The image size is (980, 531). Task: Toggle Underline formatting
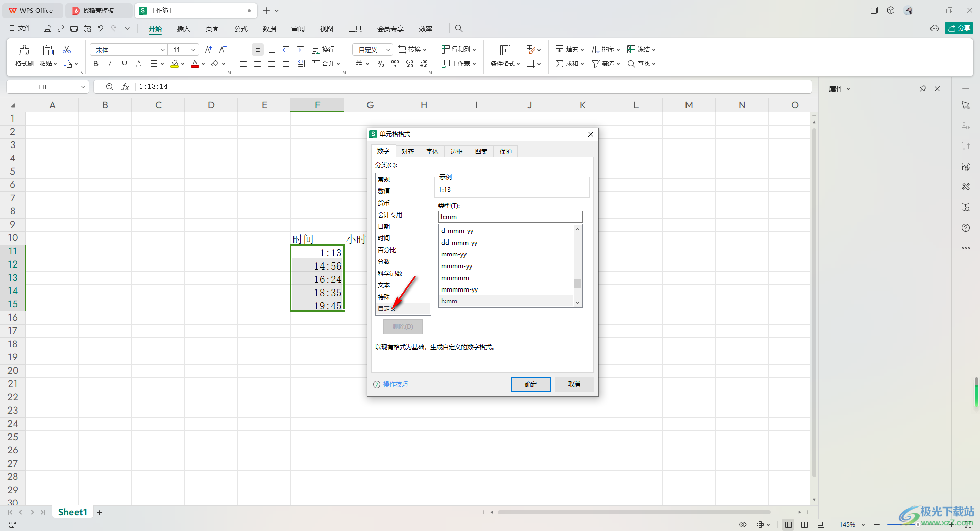point(124,64)
